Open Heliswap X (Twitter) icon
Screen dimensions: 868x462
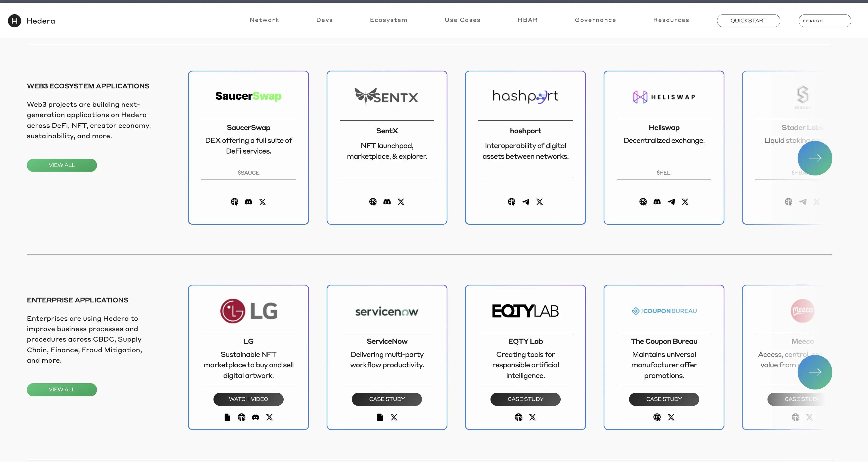pyautogui.click(x=685, y=202)
